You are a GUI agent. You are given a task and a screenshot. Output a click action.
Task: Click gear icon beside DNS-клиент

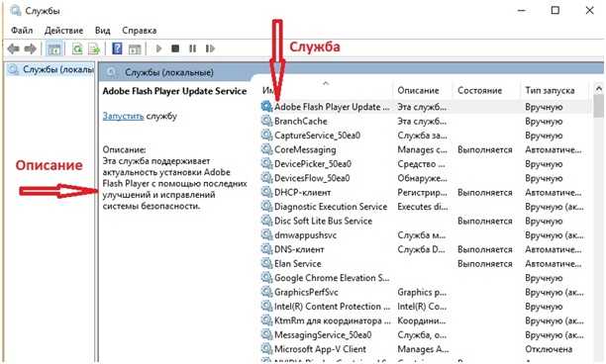pos(266,249)
